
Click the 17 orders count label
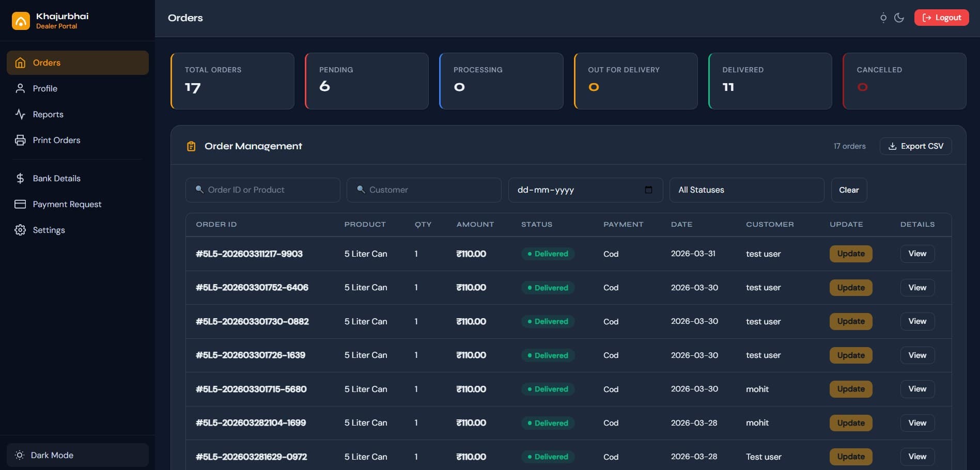tap(849, 146)
